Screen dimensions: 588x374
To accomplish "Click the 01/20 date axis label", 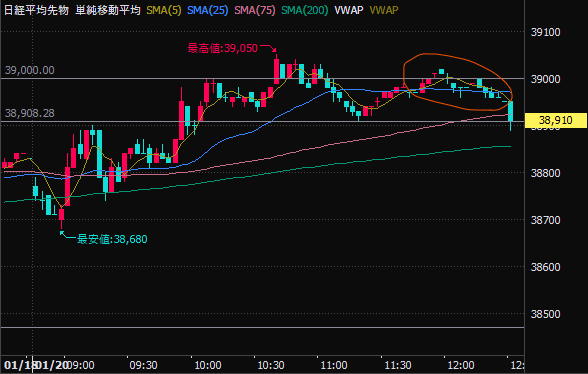I will click(52, 365).
